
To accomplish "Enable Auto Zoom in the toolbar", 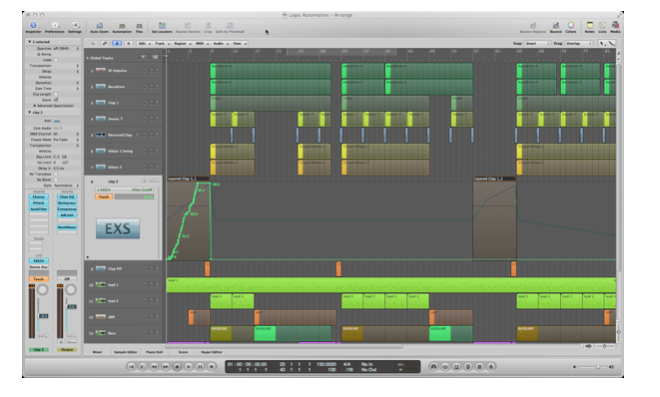I will [99, 27].
